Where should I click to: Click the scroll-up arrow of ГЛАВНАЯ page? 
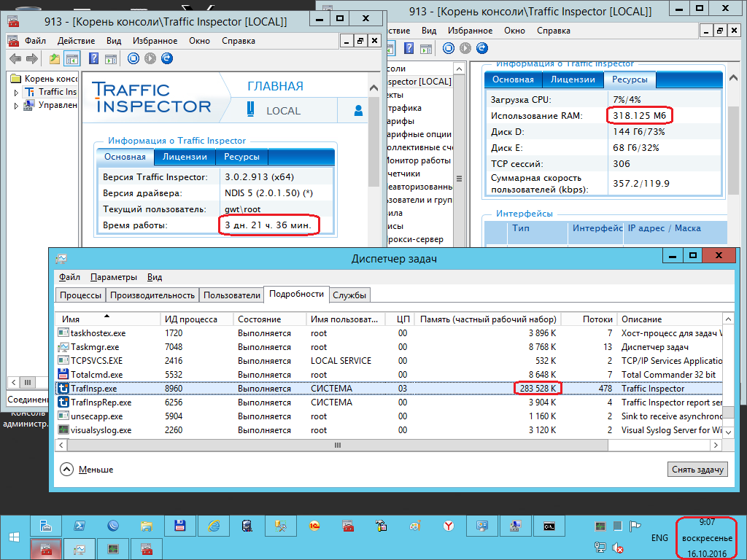point(374,88)
